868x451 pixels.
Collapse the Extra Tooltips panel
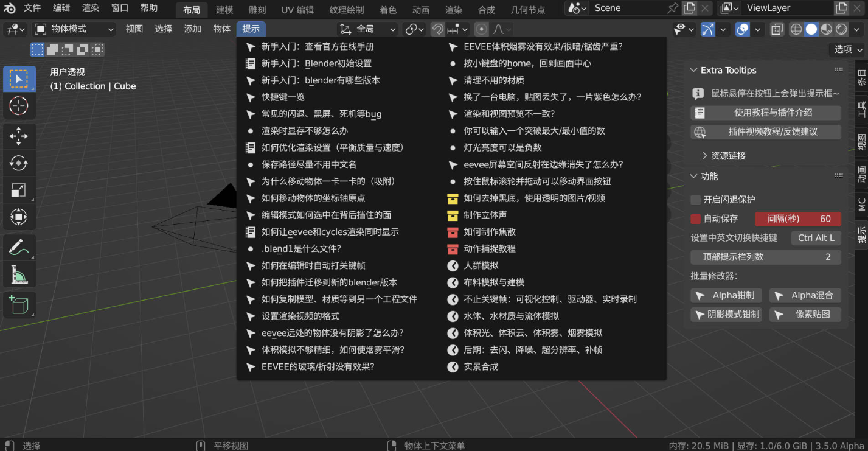[694, 70]
